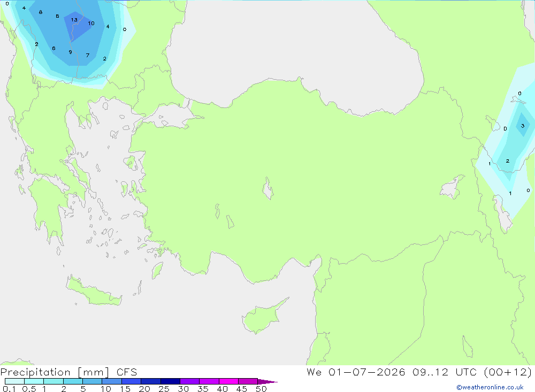Click the '20' legend scale label

click(x=144, y=389)
